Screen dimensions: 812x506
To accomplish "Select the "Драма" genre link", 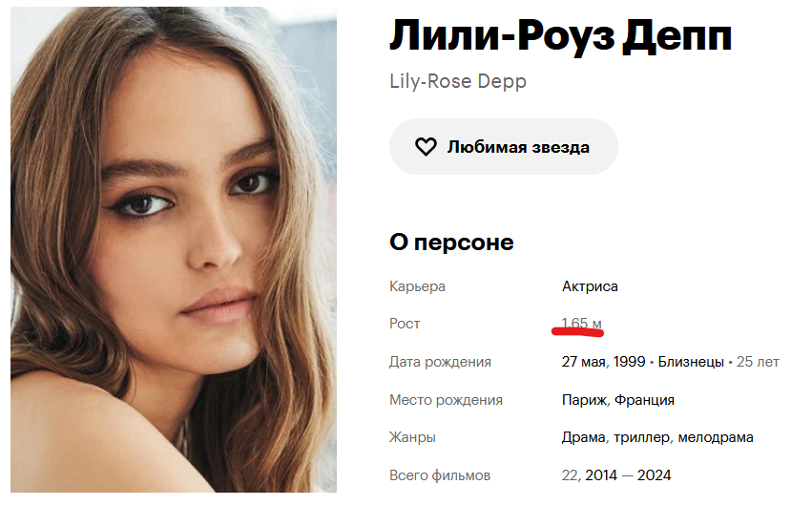I will point(581,437).
